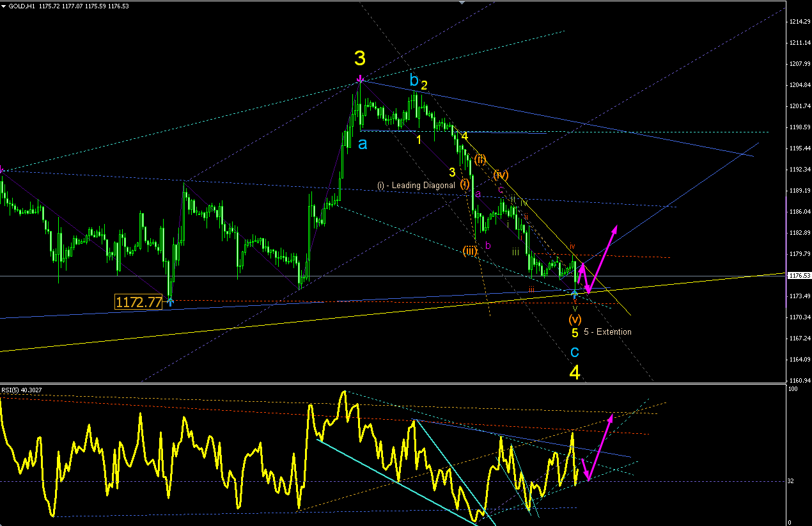Select the magenta "b" sub-wave label

[x=488, y=245]
